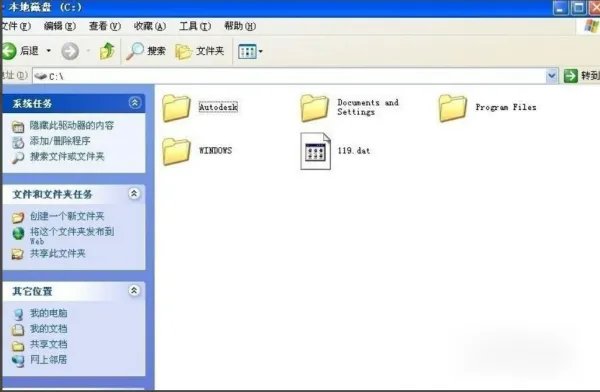Select the Documents and Settings folder icon
This screenshot has height=392, width=600.
[x=314, y=108]
